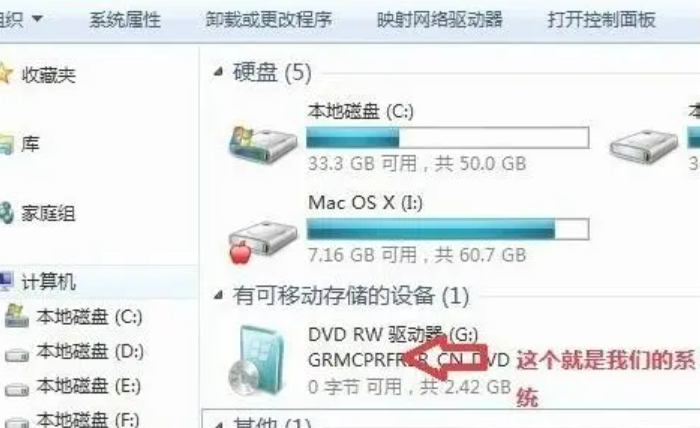Collapse the 有可移动存储的设备 (1) group
Image resolution: width=700 pixels, height=428 pixels.
[218, 295]
